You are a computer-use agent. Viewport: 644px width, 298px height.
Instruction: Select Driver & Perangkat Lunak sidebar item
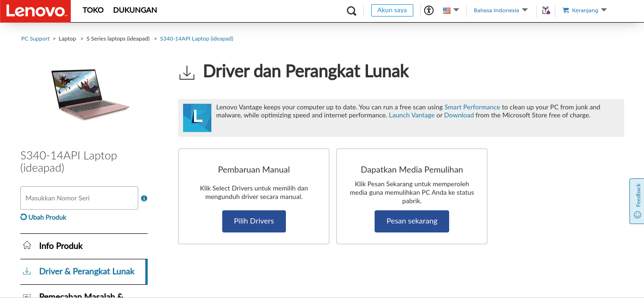click(84, 272)
